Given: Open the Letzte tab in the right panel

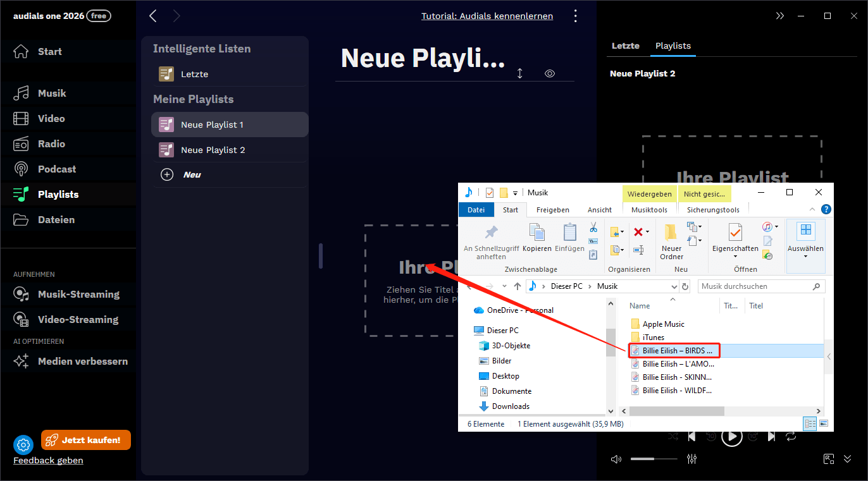Looking at the screenshot, I should 625,46.
